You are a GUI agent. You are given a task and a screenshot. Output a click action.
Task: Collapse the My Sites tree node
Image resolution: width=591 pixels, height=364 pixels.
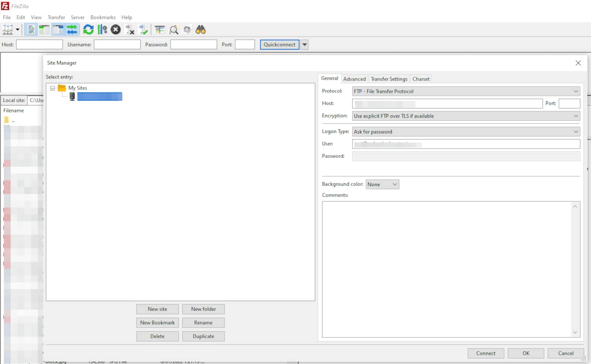coord(52,88)
